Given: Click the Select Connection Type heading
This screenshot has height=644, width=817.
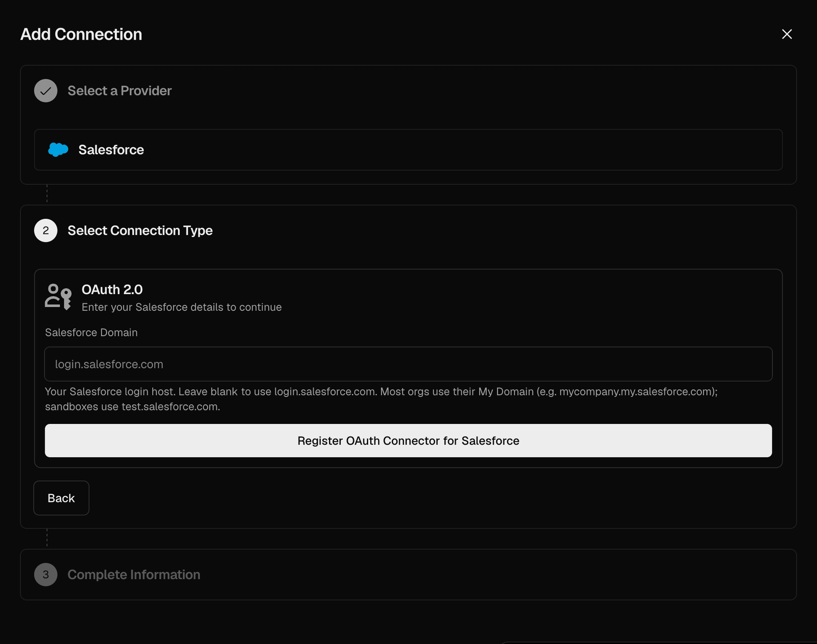Looking at the screenshot, I should click(x=140, y=231).
